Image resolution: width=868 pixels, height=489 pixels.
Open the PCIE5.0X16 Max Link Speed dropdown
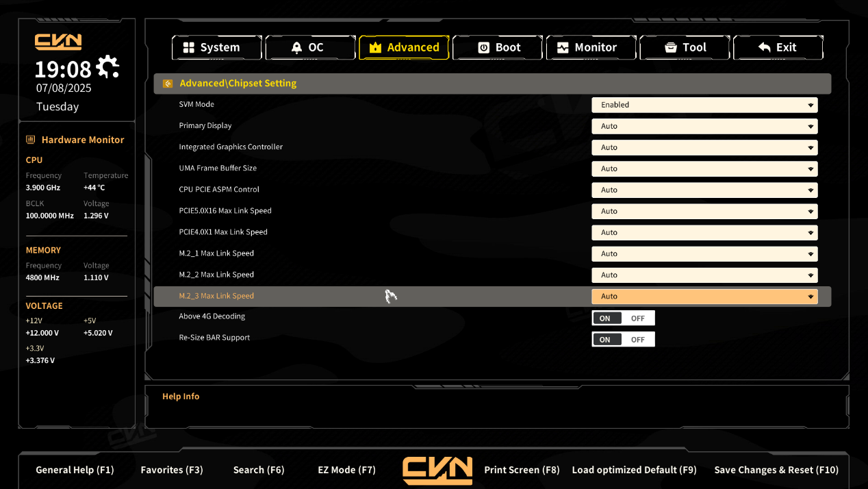[x=704, y=211]
